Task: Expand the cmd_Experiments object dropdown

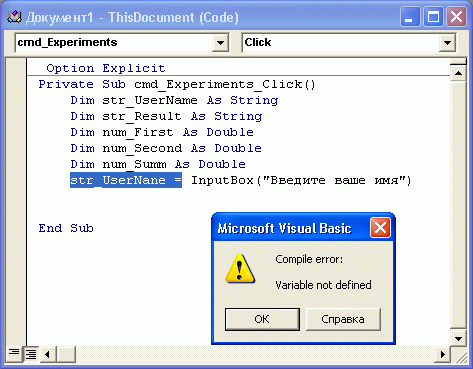Action: click(220, 43)
